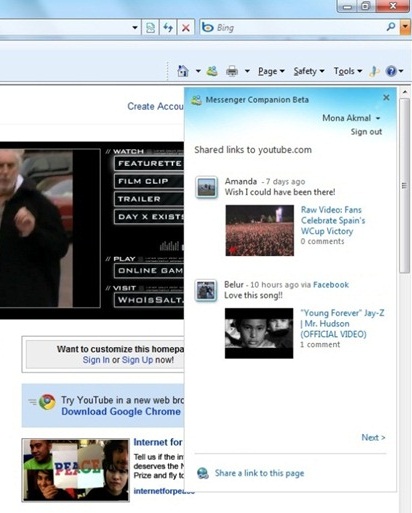This screenshot has width=412, height=513.
Task: Click Amanda's profile picture
Action: [206, 187]
